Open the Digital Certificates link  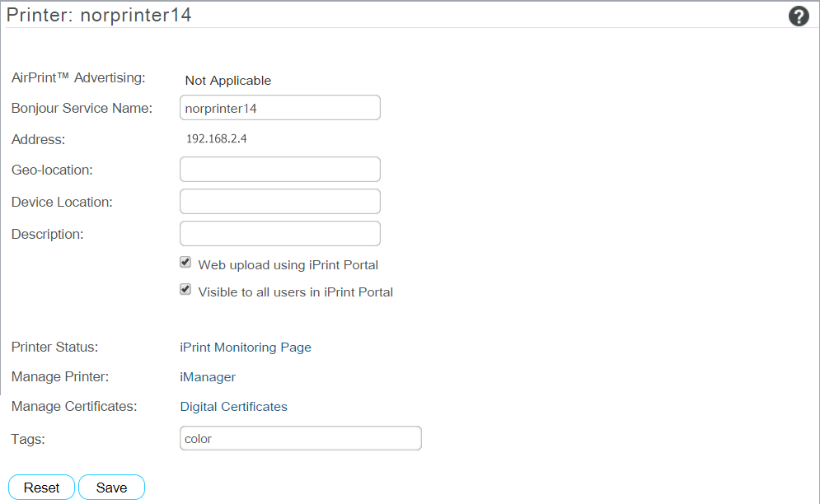(x=234, y=407)
